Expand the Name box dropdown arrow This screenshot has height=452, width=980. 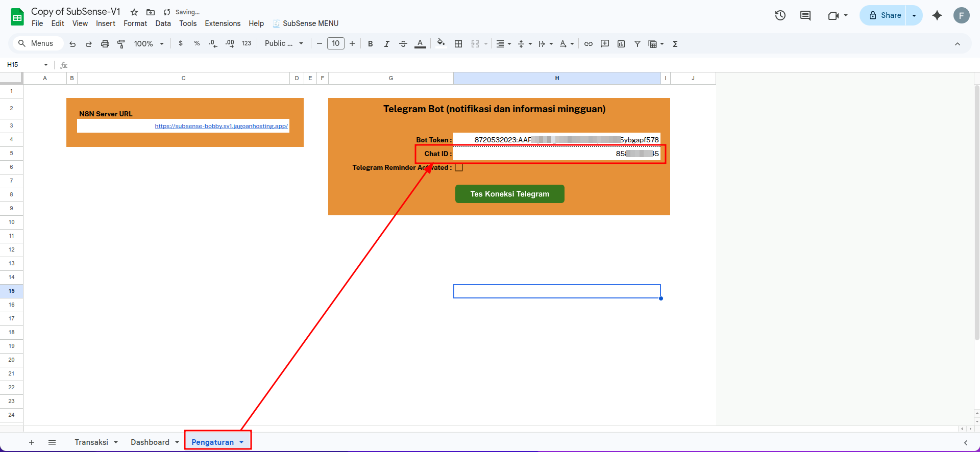pyautogui.click(x=46, y=65)
